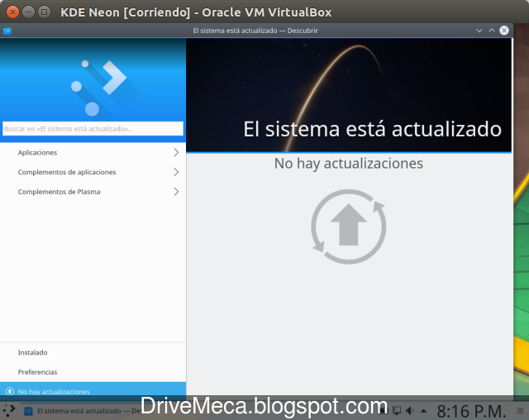Go to the Instalado section
Screen dimensions: 529x420
point(93,352)
